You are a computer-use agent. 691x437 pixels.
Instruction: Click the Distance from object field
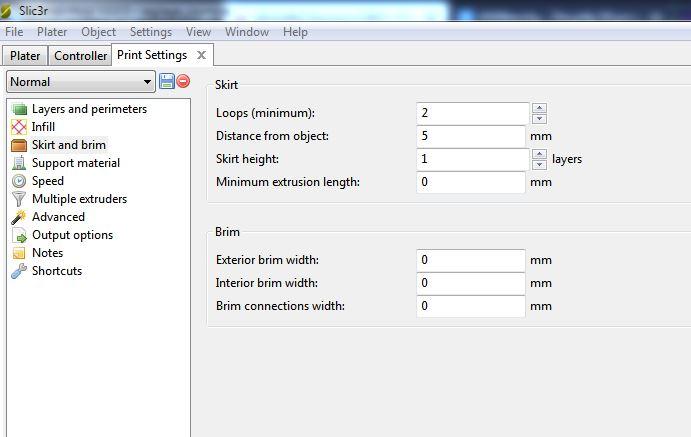(471, 136)
